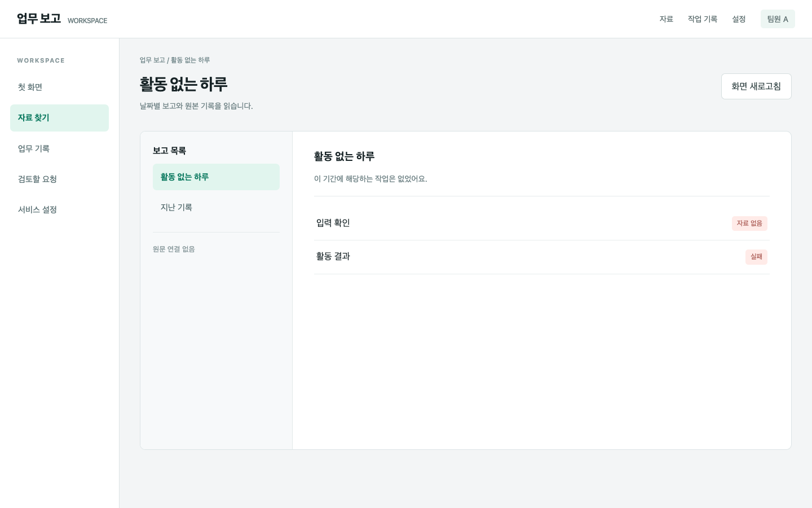
Task: Click the 팀원 A user badge
Action: tap(778, 19)
